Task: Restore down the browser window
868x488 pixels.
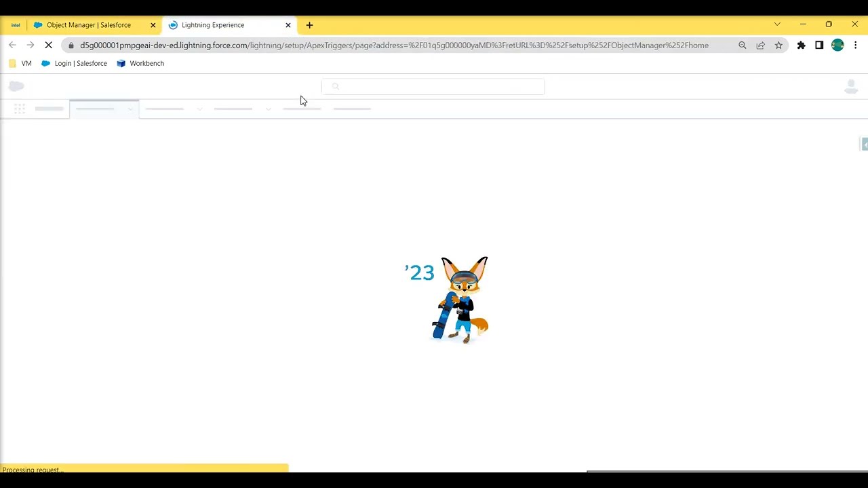Action: tap(829, 24)
